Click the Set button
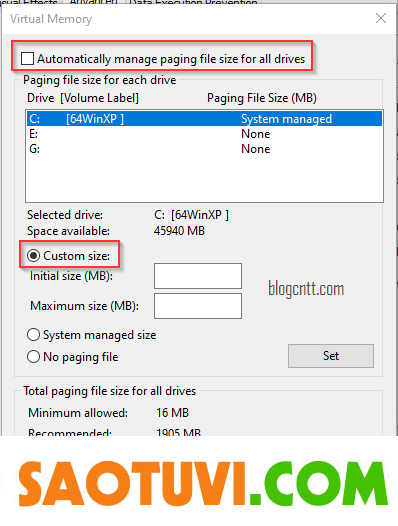Viewport: 398px width, 526px height. 331,356
